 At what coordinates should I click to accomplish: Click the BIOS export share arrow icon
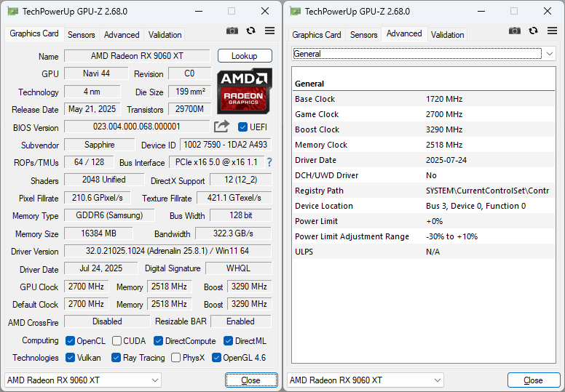click(221, 127)
